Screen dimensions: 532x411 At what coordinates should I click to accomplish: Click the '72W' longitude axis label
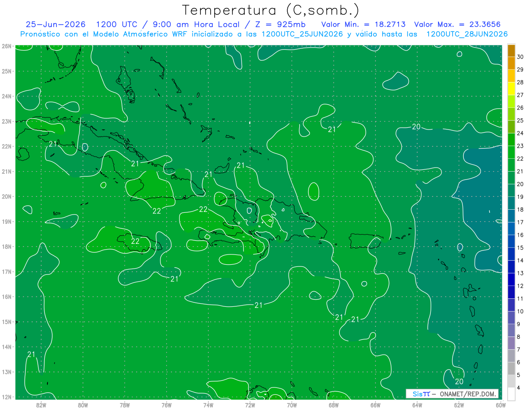click(x=250, y=405)
